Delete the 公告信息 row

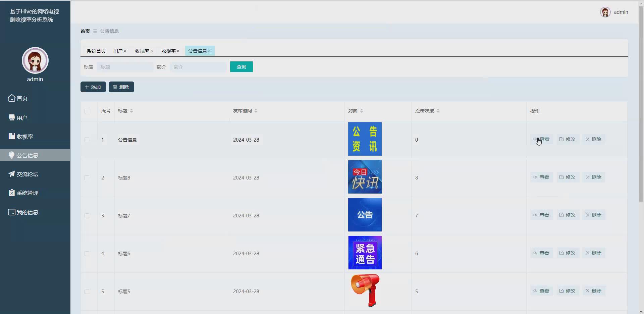594,139
